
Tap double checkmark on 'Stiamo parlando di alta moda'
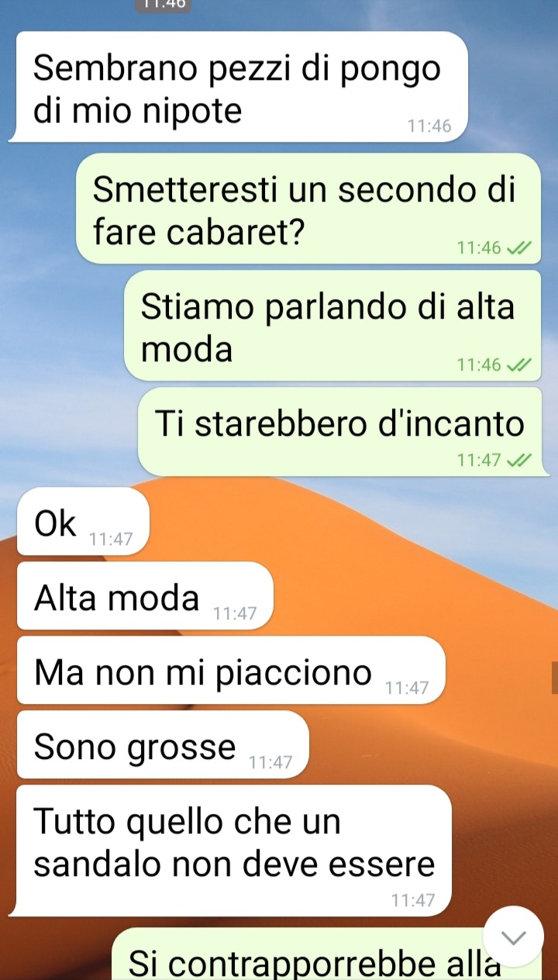[x=519, y=365]
